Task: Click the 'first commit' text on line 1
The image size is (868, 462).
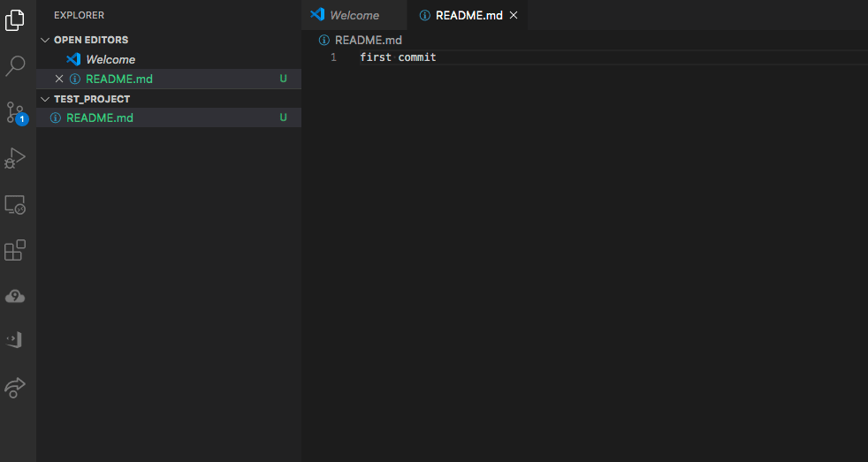Action: click(398, 57)
